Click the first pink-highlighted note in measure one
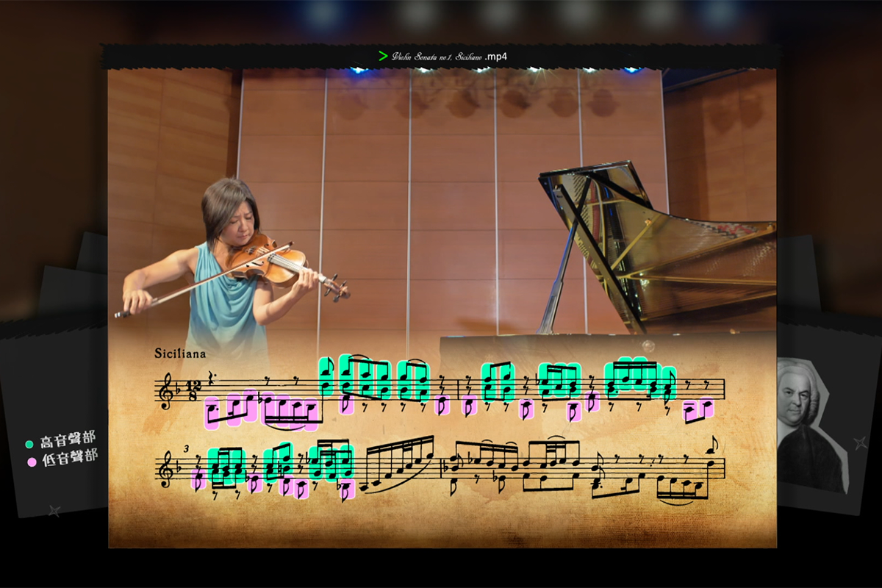 tap(213, 412)
